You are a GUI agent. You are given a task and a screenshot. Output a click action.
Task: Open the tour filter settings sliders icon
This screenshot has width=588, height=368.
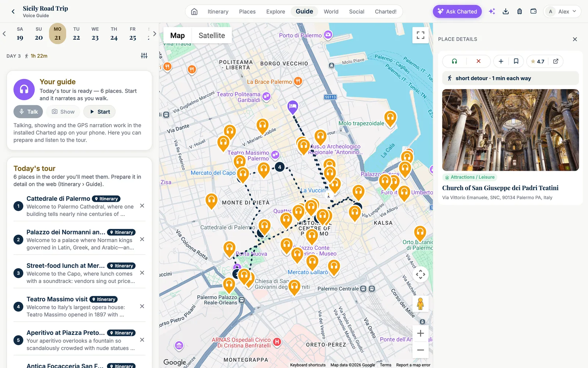[x=144, y=56]
